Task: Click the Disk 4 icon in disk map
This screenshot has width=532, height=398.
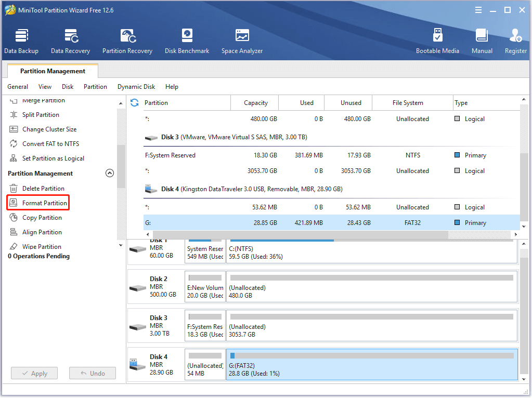Action: 137,364
